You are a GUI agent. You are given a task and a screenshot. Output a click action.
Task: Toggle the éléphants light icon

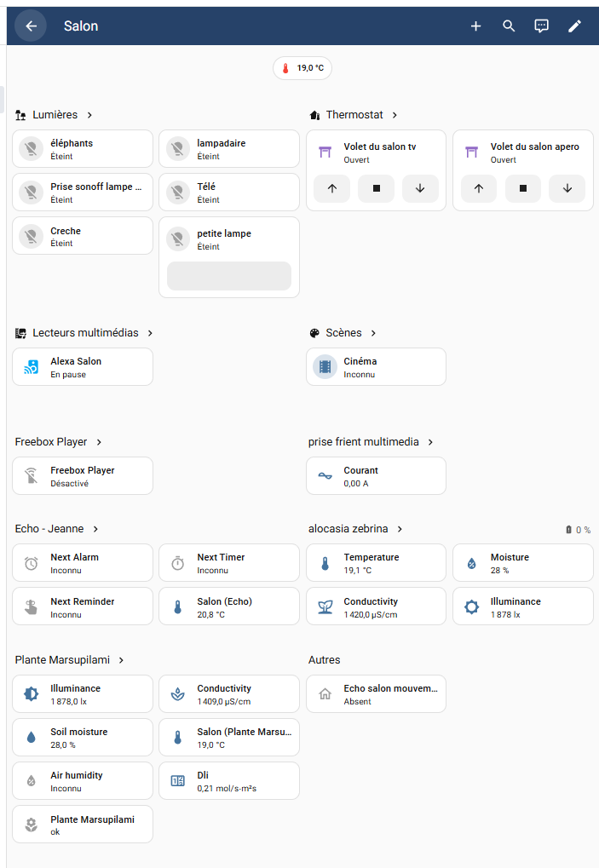click(32, 149)
